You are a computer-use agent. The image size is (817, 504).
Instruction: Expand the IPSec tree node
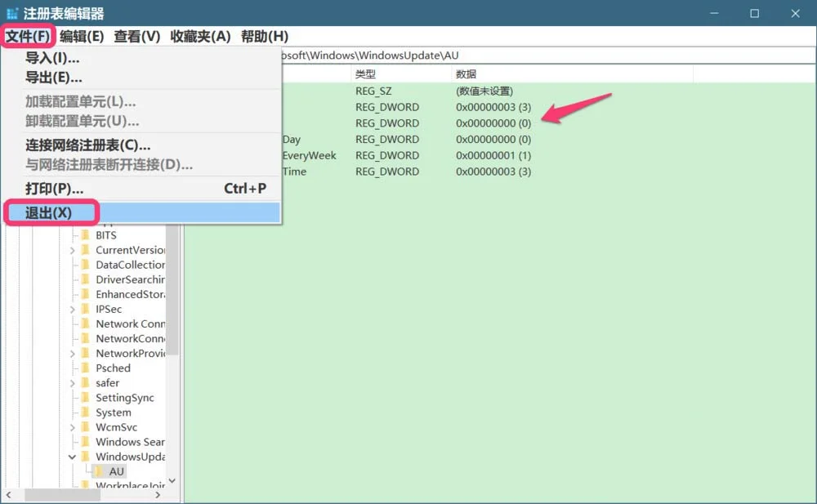(x=73, y=309)
